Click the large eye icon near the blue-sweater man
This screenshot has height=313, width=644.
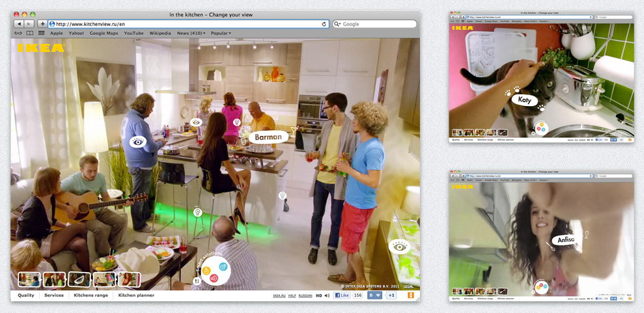pos(137,141)
